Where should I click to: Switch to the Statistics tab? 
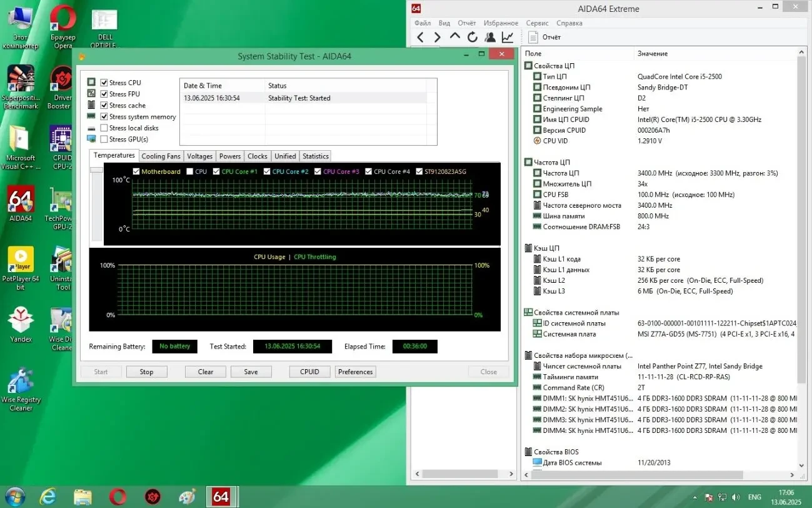(x=315, y=156)
